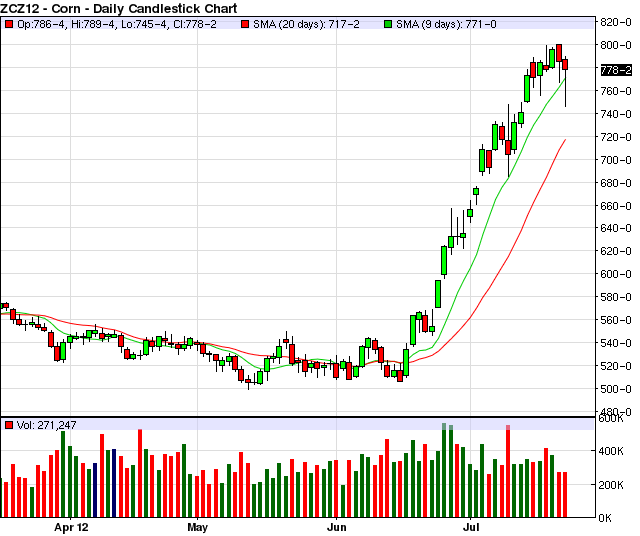The height and width of the screenshot is (536, 640).
Task: Click the chart title 'ZCZ12 - Corn - Daily Candlestick Chart'
Action: point(119,8)
